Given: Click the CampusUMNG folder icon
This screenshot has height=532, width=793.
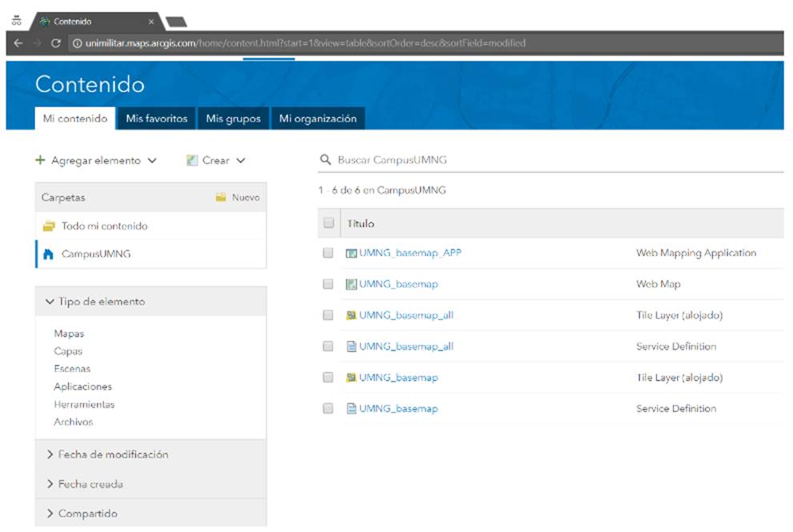Looking at the screenshot, I should [48, 254].
